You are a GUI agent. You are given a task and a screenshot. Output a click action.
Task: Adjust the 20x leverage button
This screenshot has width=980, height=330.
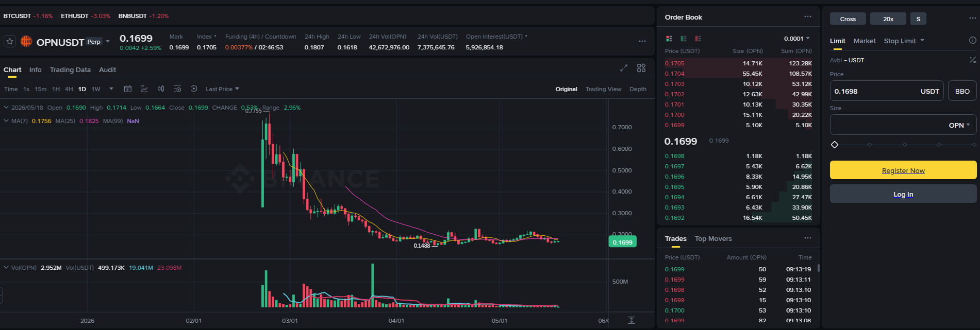coord(888,19)
